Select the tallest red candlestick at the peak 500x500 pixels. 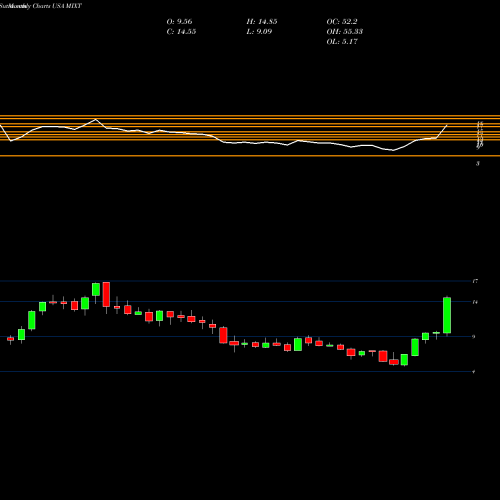(106, 294)
